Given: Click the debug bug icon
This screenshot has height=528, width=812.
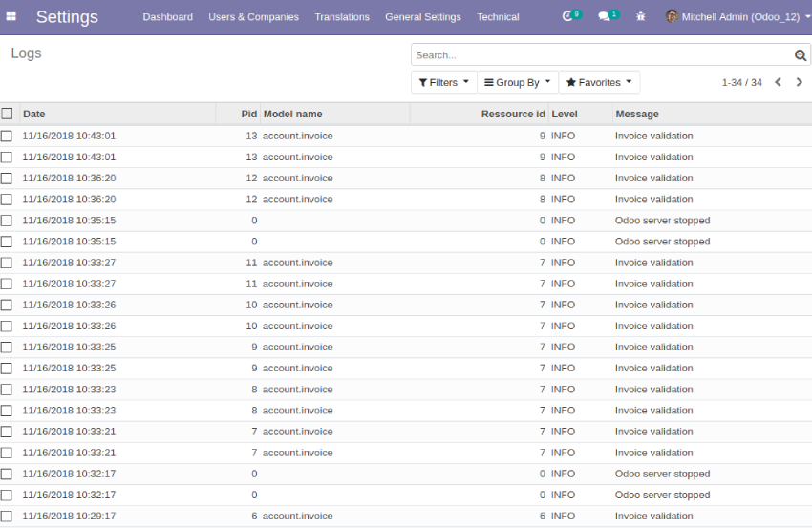Looking at the screenshot, I should click(640, 17).
